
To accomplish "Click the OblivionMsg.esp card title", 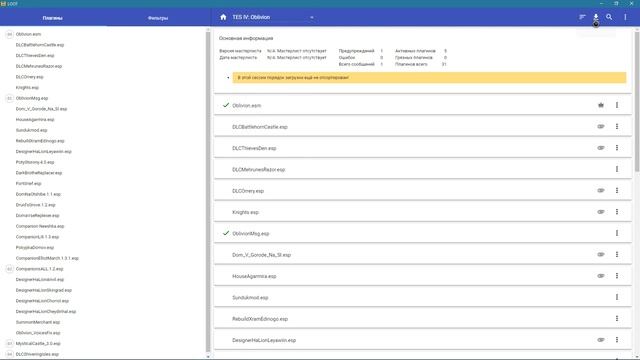I will pyautogui.click(x=251, y=233).
